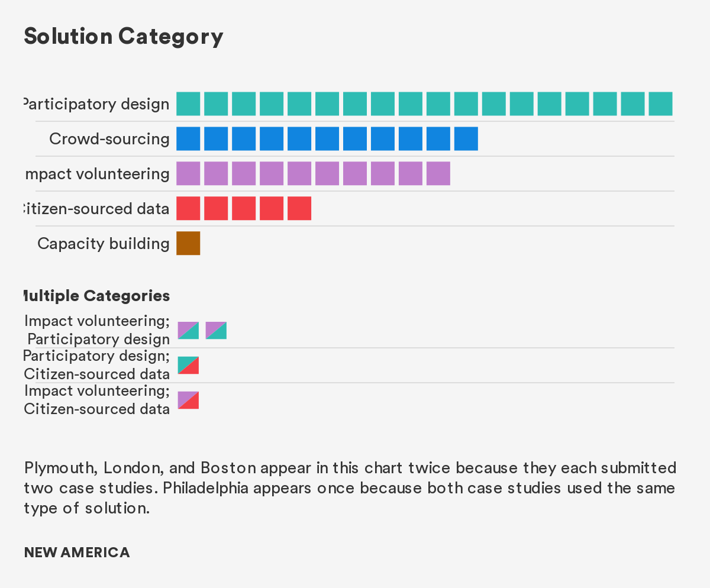Click the Multiple Categories subheading
710x588 pixels.
click(96, 296)
